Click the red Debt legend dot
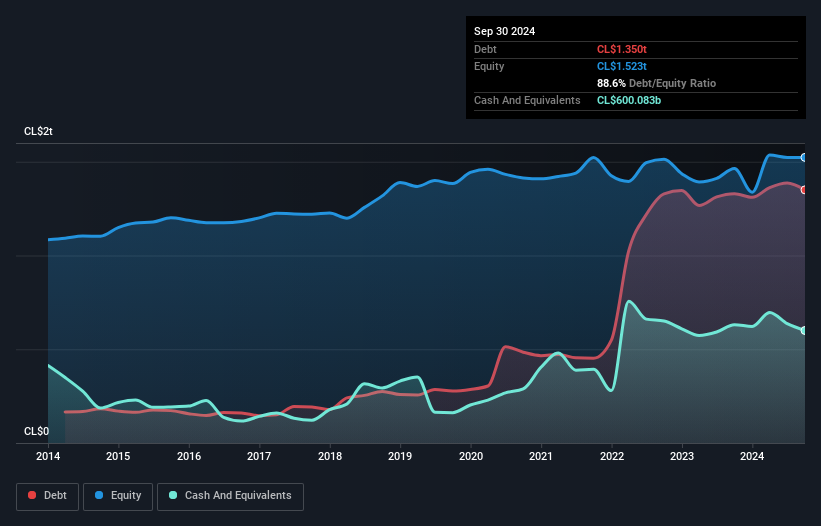The image size is (821, 526). [x=33, y=495]
